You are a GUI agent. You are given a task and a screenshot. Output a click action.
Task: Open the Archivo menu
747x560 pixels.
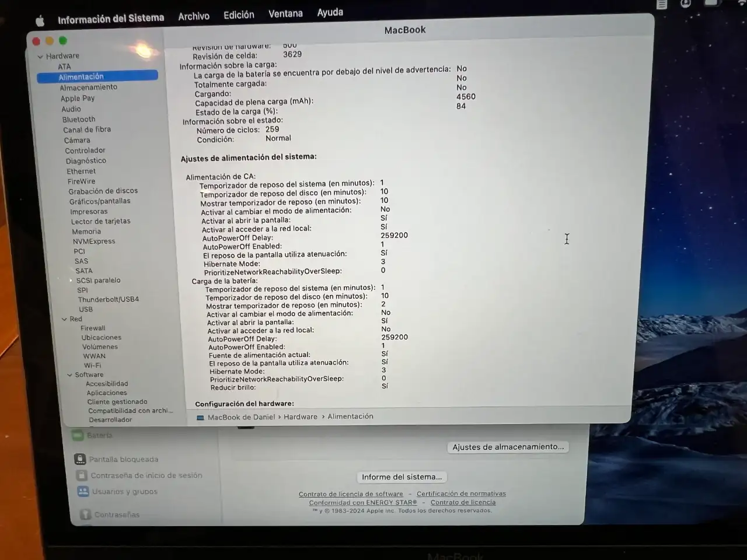(x=194, y=16)
